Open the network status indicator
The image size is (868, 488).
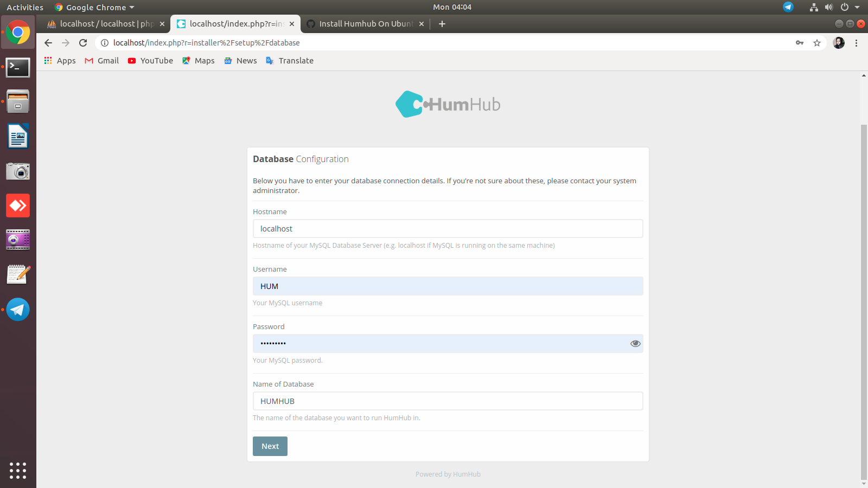(814, 7)
